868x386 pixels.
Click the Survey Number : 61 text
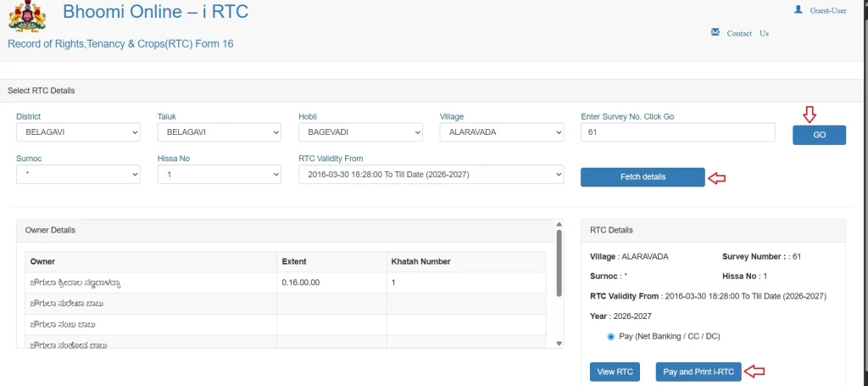tap(762, 256)
